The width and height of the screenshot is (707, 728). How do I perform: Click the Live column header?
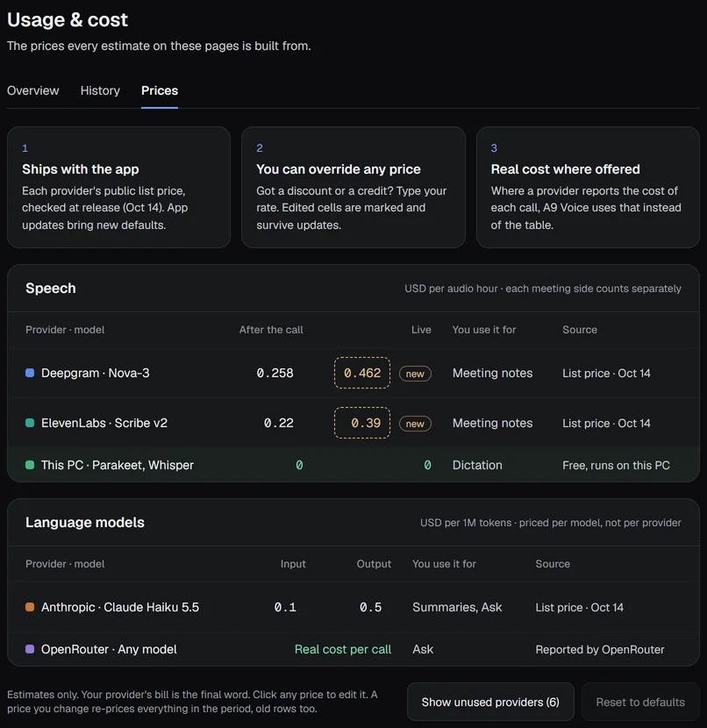pyautogui.click(x=421, y=330)
